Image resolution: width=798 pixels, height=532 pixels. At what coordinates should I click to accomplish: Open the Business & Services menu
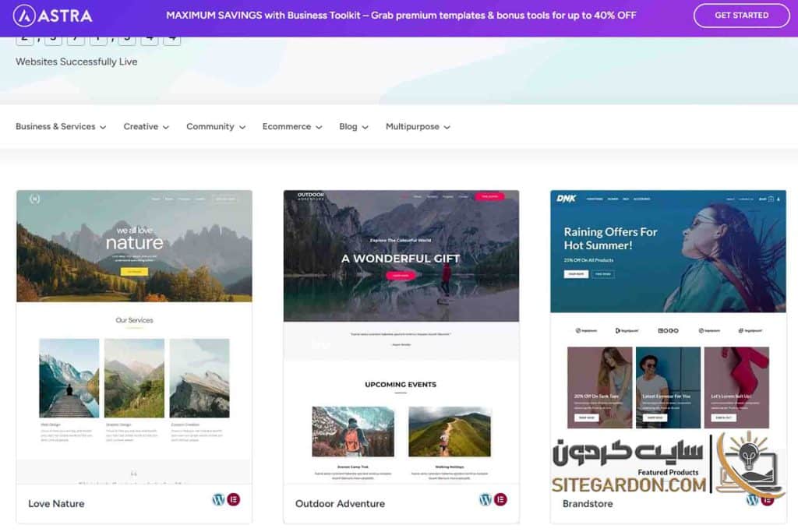(61, 127)
